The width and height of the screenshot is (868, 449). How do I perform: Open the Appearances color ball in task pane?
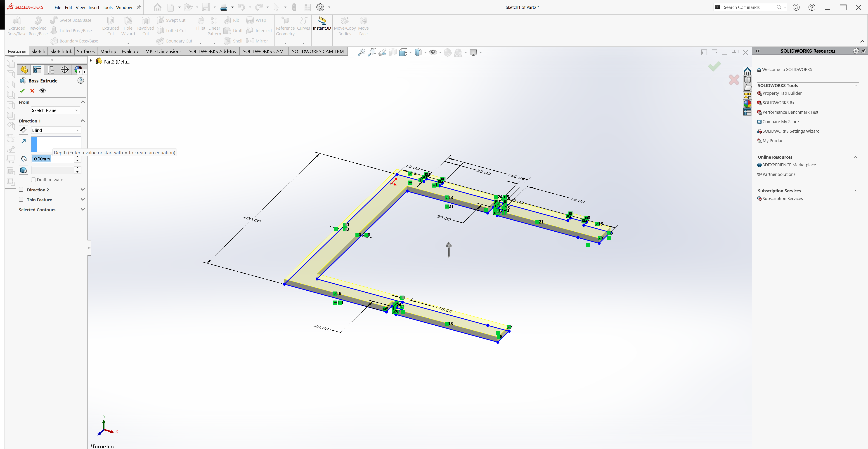[x=747, y=104]
